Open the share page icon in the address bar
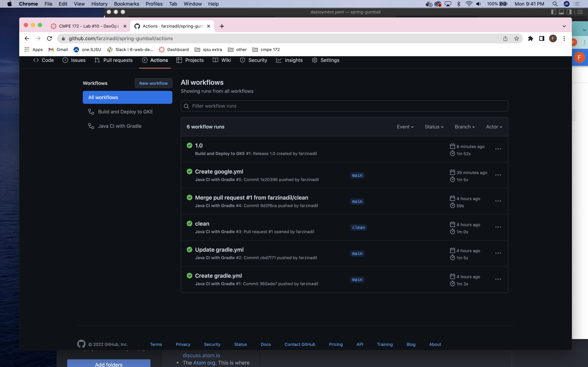588x367 pixels. coord(505,39)
